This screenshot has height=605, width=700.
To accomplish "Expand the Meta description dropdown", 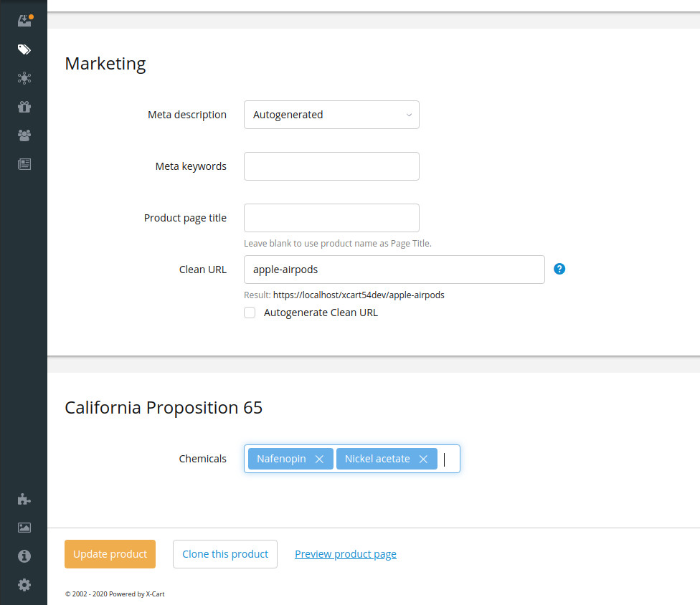I will tap(331, 115).
